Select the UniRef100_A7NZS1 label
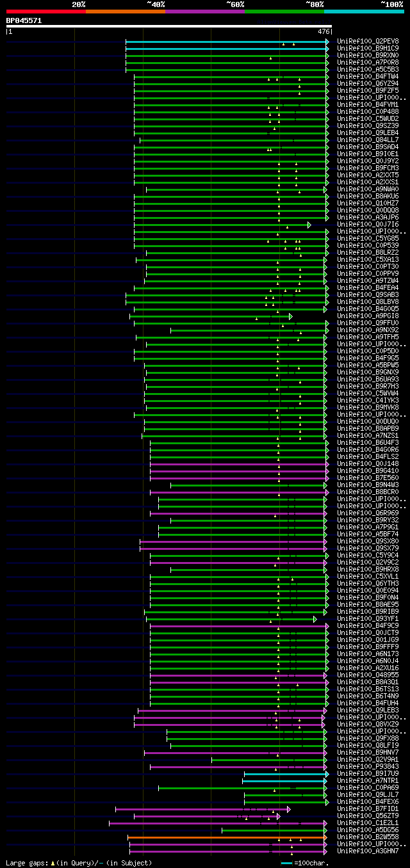This screenshot has width=410, height=868. [x=368, y=435]
